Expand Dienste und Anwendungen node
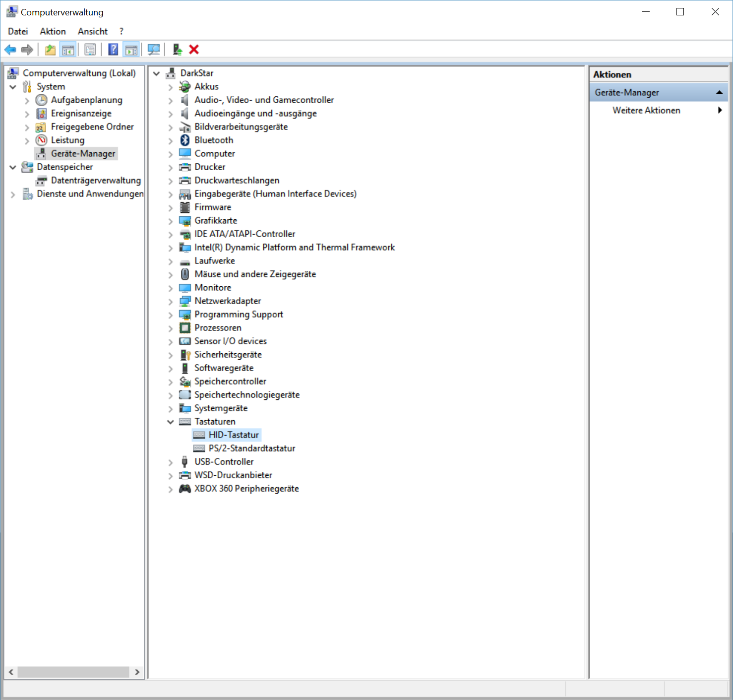Image resolution: width=733 pixels, height=700 pixels. (13, 194)
